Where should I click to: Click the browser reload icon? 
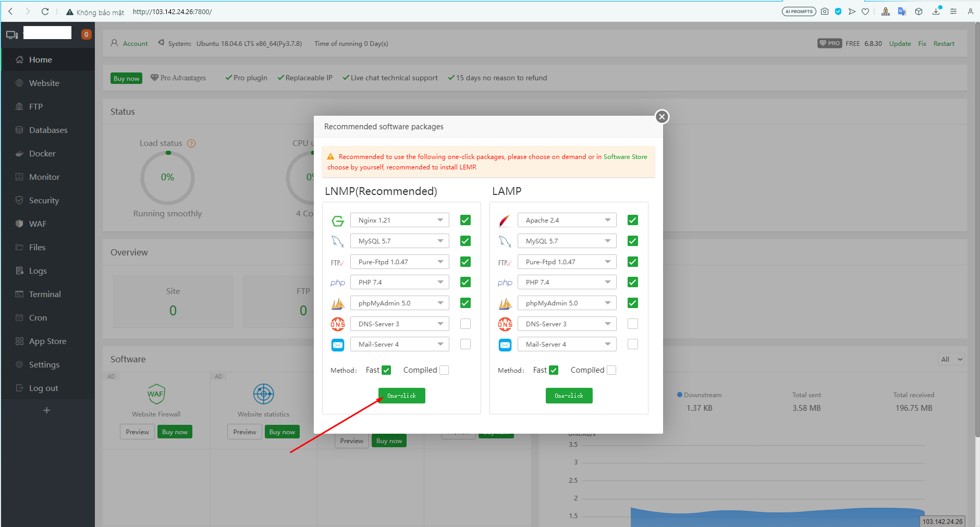click(45, 11)
